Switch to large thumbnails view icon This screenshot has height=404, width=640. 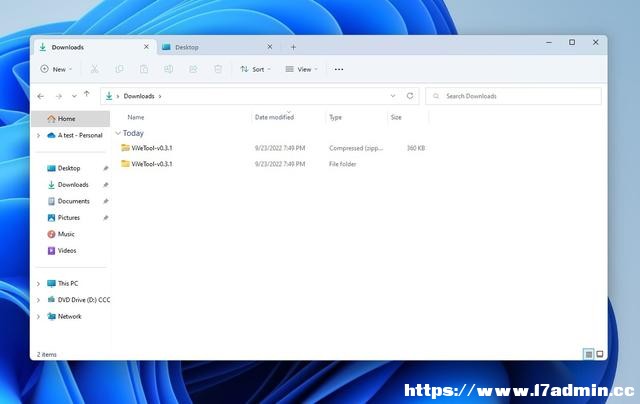600,354
